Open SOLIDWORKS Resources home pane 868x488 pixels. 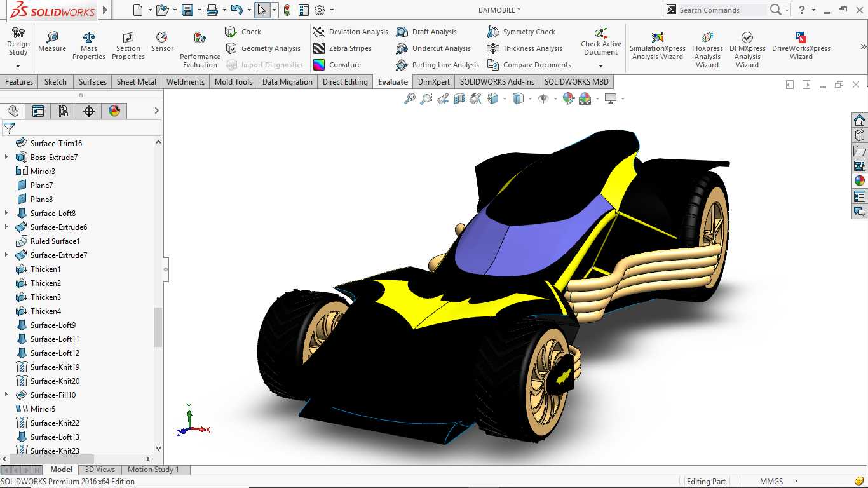point(860,120)
